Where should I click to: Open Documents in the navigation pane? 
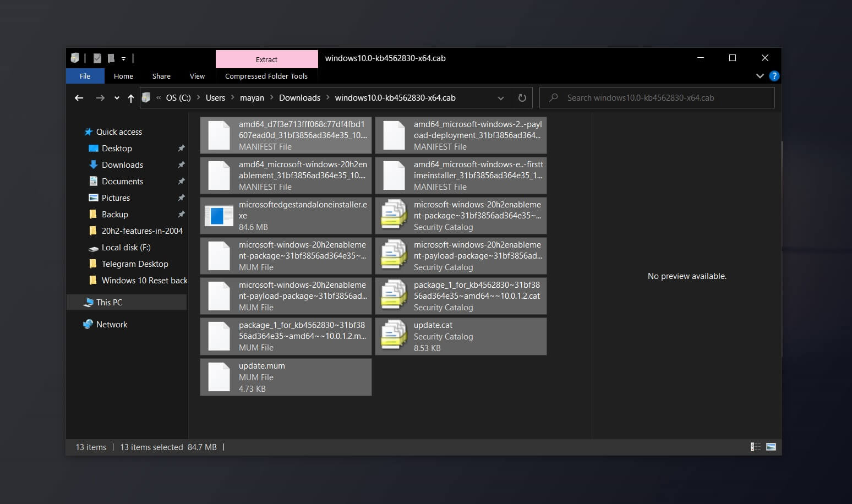[x=122, y=182]
